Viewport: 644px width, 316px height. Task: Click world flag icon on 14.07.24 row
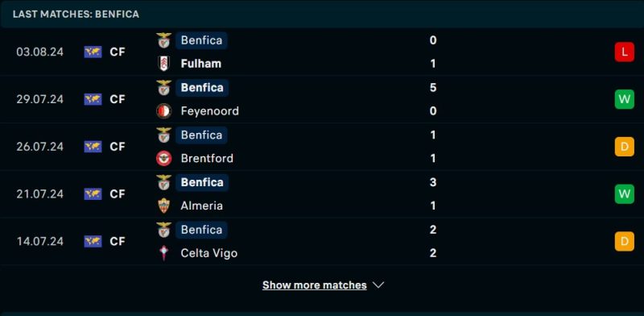[x=93, y=241]
